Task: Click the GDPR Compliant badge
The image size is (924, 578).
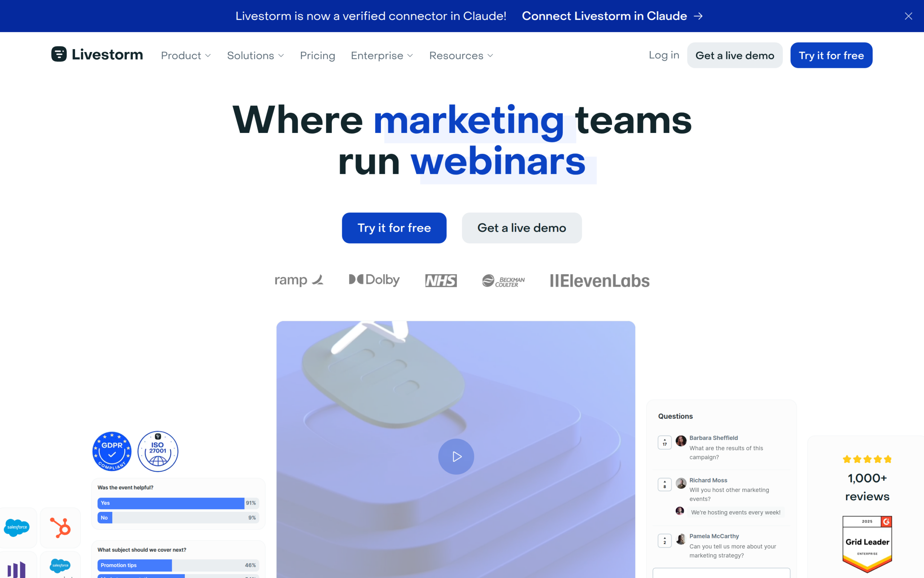Action: tap(112, 452)
